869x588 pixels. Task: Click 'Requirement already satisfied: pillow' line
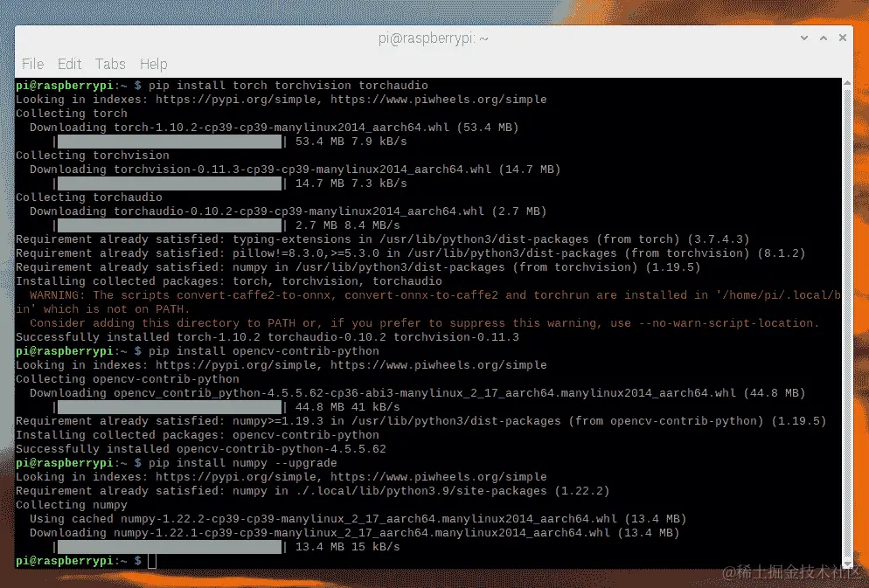[410, 253]
